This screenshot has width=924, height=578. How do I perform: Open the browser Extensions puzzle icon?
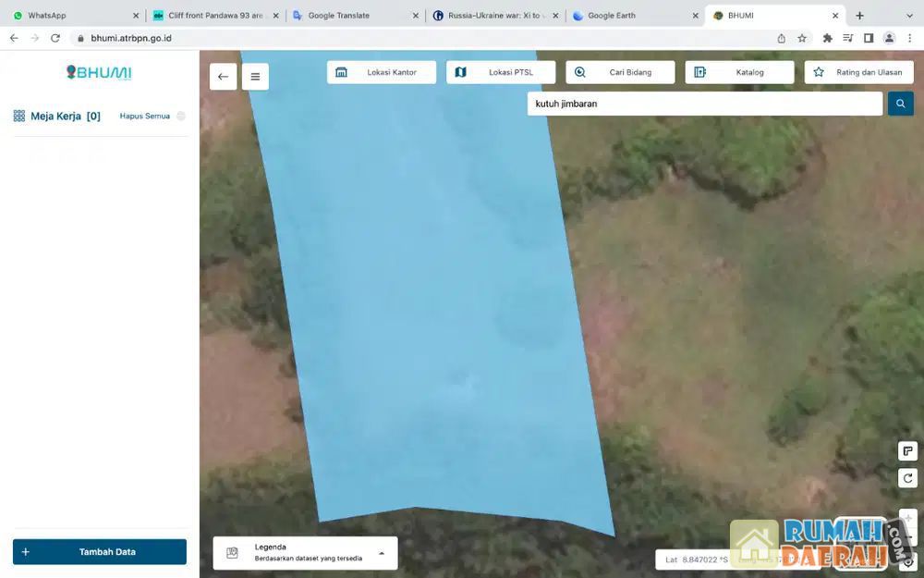827,38
